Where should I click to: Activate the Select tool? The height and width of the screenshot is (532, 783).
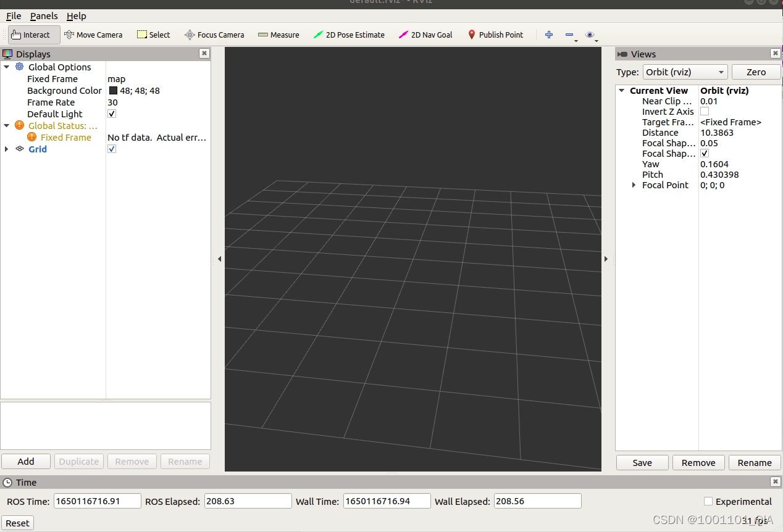pos(153,35)
